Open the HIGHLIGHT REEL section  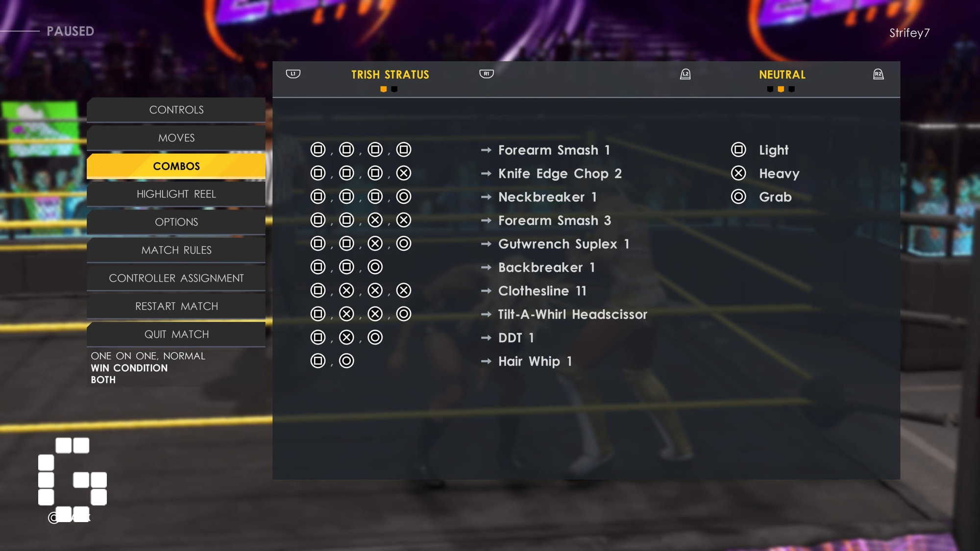pyautogui.click(x=176, y=194)
